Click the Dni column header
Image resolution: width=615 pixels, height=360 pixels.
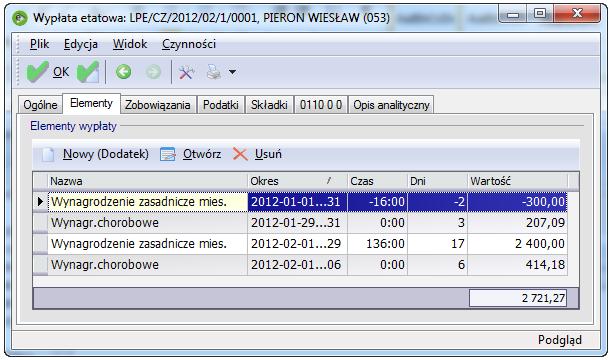pyautogui.click(x=437, y=181)
